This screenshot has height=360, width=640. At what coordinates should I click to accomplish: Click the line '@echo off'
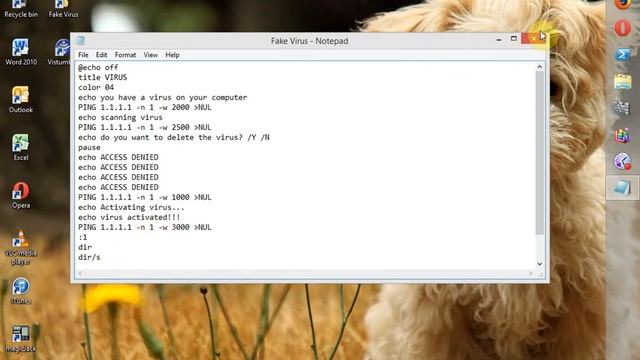pyautogui.click(x=98, y=67)
